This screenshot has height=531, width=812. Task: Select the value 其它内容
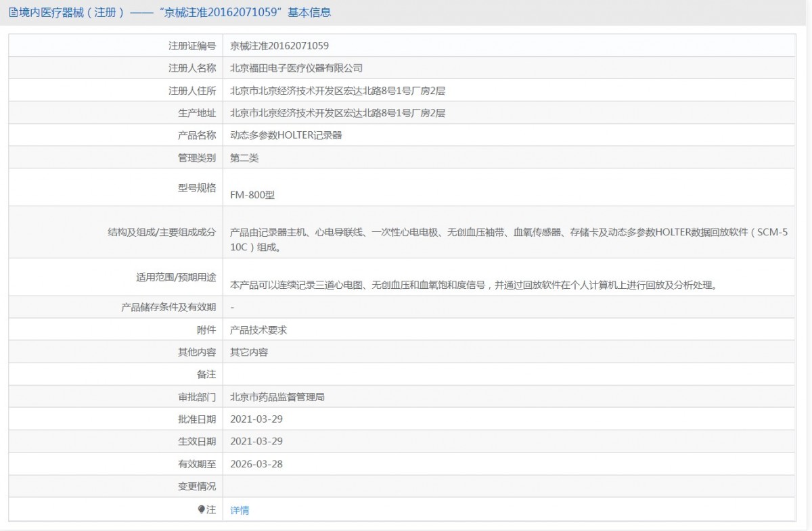coord(249,352)
